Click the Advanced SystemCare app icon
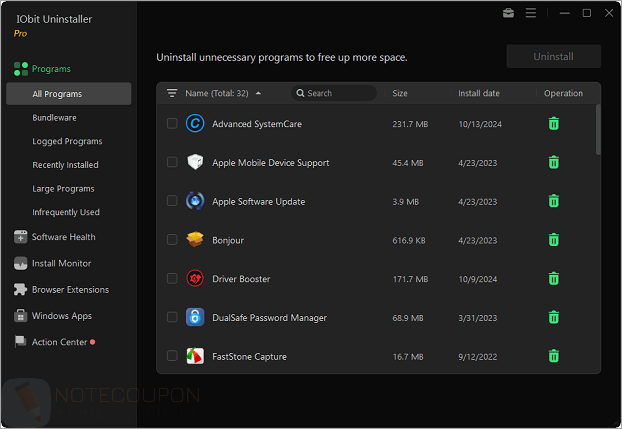Viewport: 622px width, 429px height. tap(195, 123)
